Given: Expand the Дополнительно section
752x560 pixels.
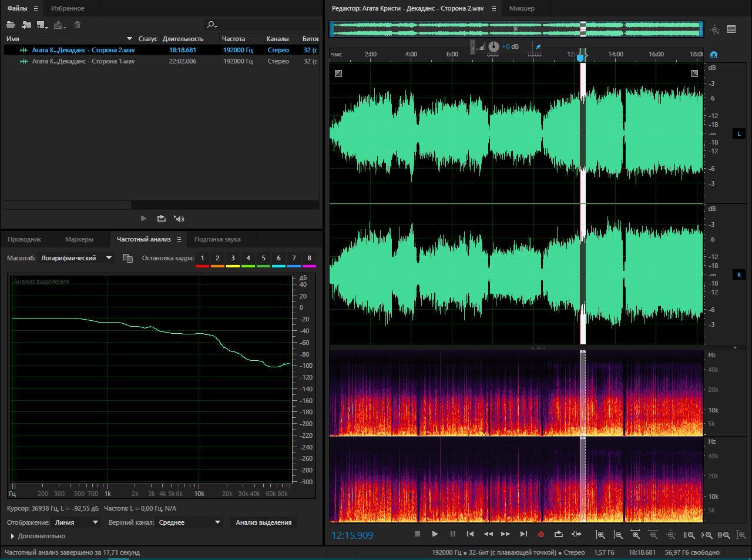Looking at the screenshot, I should pyautogui.click(x=38, y=536).
